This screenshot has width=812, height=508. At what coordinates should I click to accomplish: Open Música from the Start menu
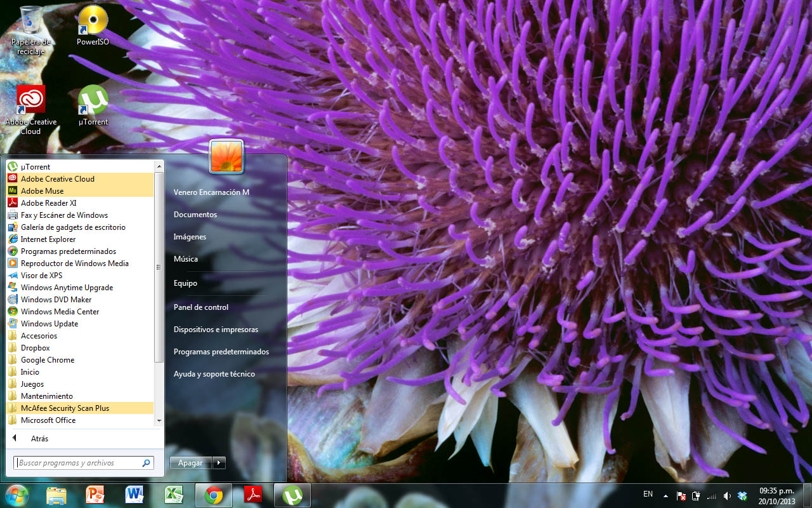pyautogui.click(x=186, y=259)
